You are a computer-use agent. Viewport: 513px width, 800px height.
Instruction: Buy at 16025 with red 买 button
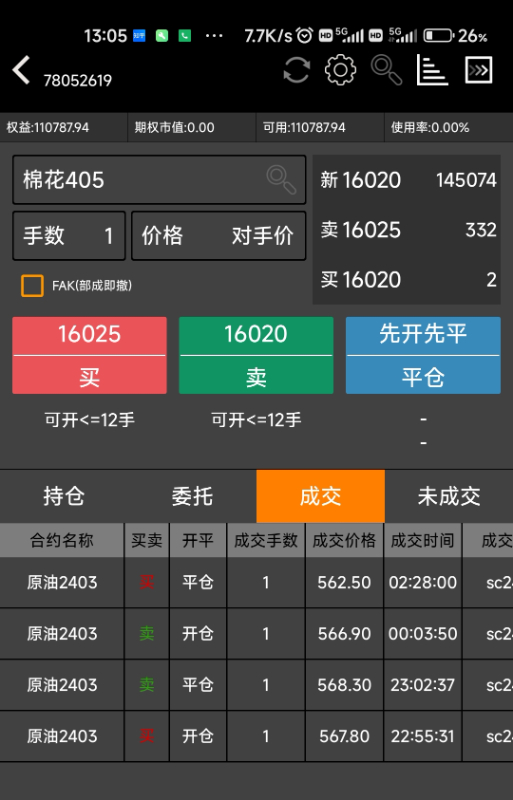tap(89, 355)
